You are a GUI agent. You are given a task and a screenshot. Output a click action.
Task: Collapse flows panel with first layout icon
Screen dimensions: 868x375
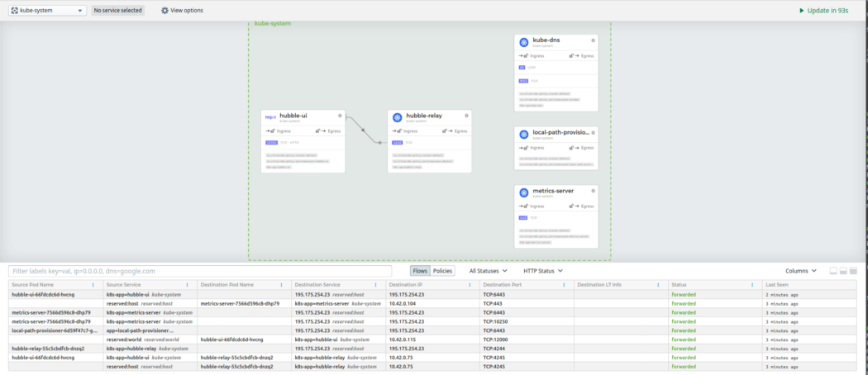(x=833, y=271)
